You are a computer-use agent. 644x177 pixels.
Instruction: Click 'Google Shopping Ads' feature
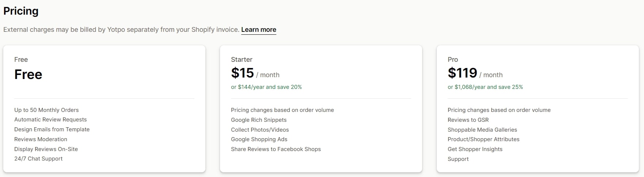(x=259, y=139)
